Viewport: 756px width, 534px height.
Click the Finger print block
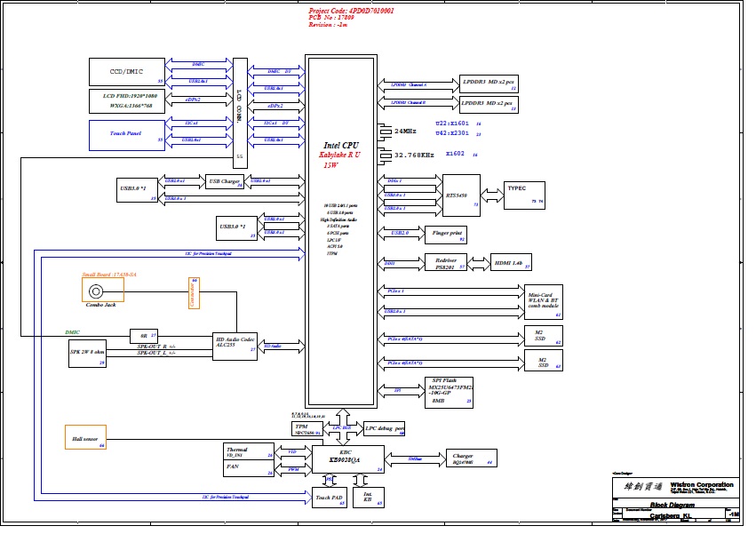click(x=445, y=235)
